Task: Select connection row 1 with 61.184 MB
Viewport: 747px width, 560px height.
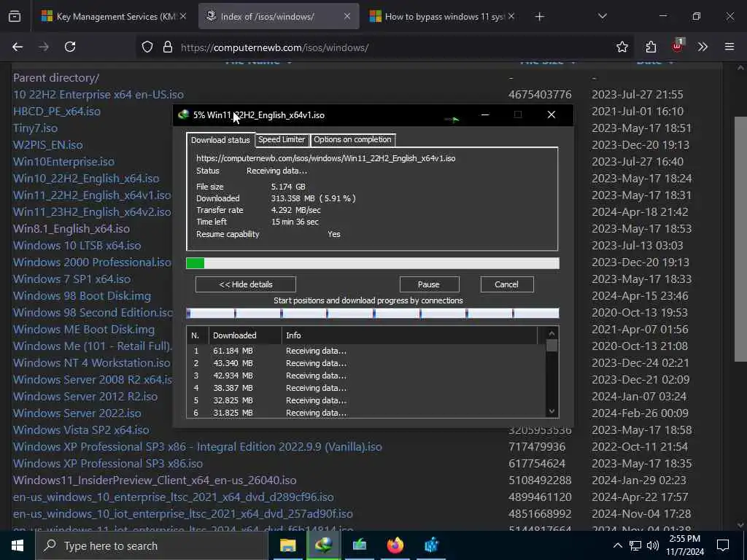Action: point(366,351)
